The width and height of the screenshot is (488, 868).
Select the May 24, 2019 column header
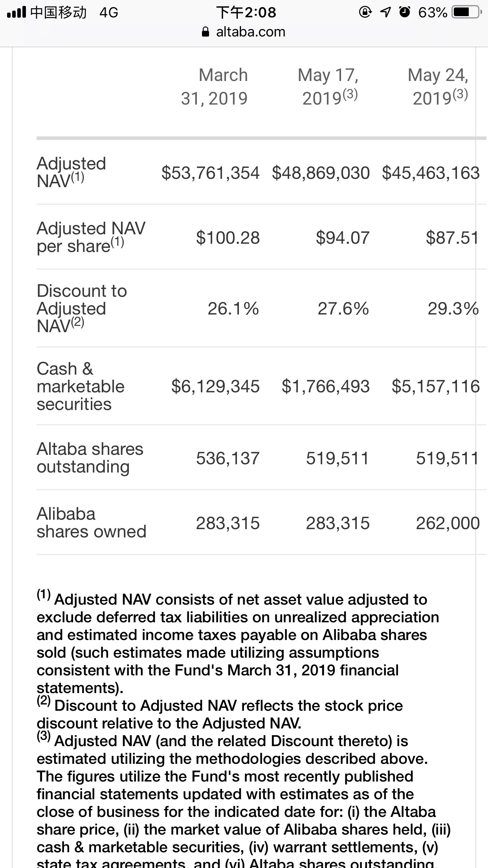click(438, 86)
